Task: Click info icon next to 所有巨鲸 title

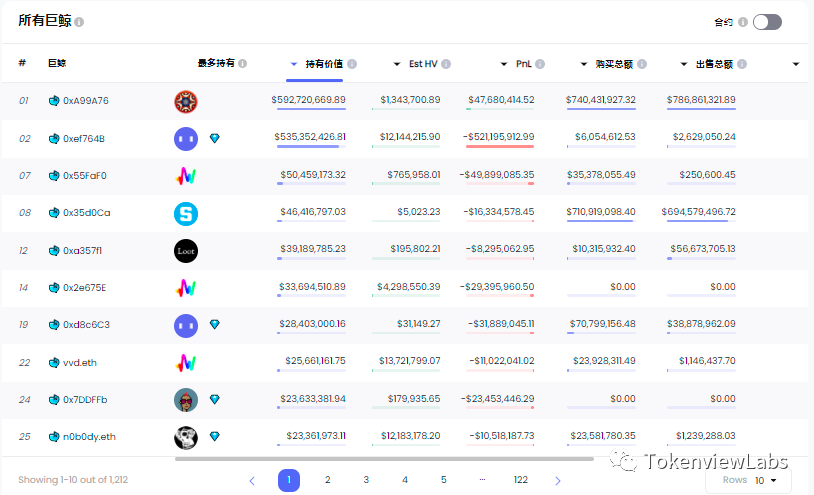Action: [79, 22]
